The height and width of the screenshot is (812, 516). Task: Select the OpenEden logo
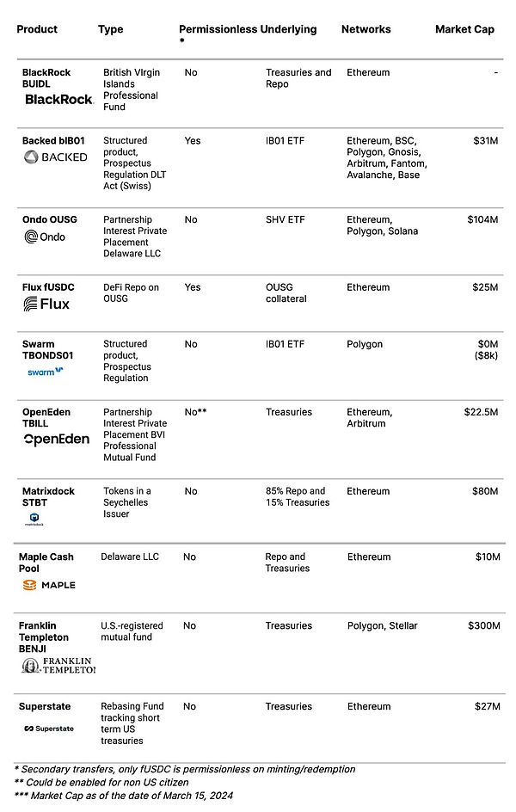tap(56, 439)
